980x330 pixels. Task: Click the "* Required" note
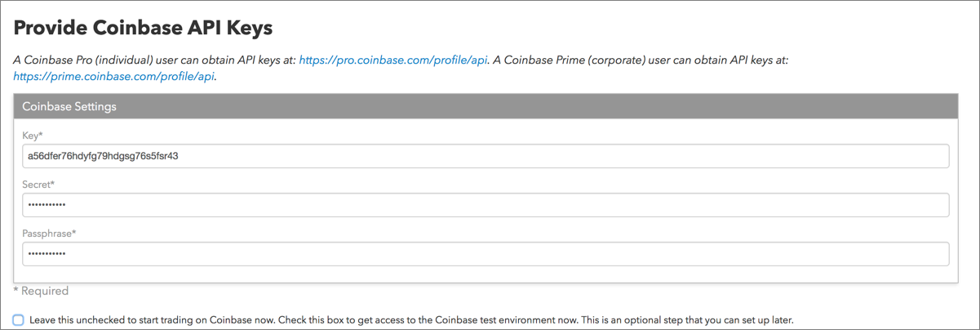[41, 291]
